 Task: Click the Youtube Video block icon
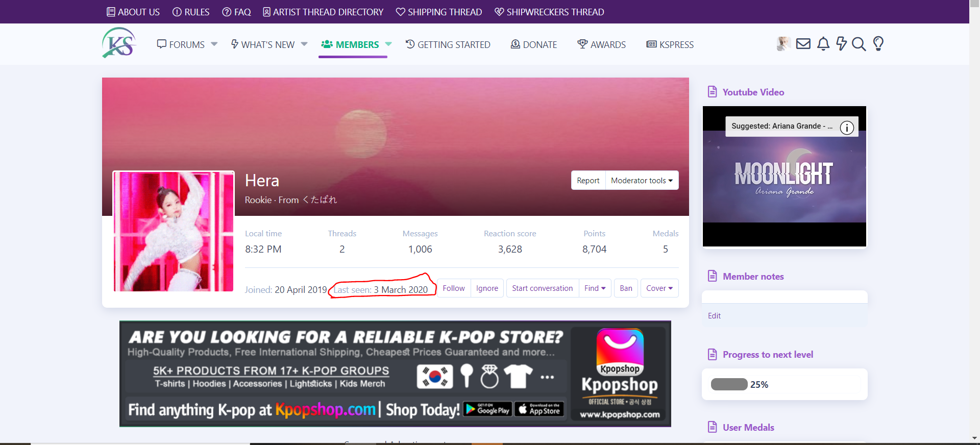[712, 92]
